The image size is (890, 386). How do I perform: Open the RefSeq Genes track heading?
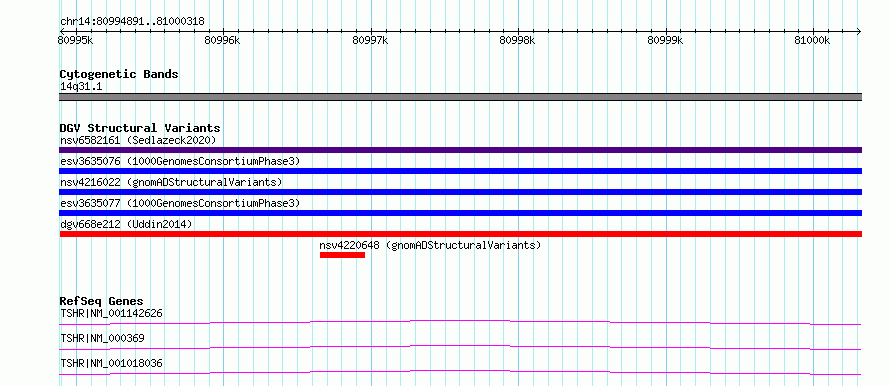click(102, 301)
